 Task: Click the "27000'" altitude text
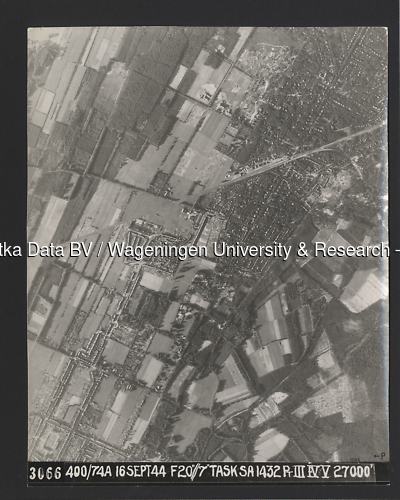tap(354, 472)
